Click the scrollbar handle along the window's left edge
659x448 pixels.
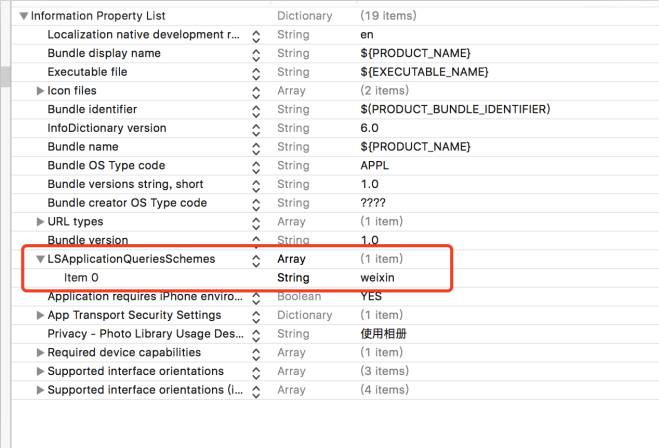pyautogui.click(x=5, y=76)
